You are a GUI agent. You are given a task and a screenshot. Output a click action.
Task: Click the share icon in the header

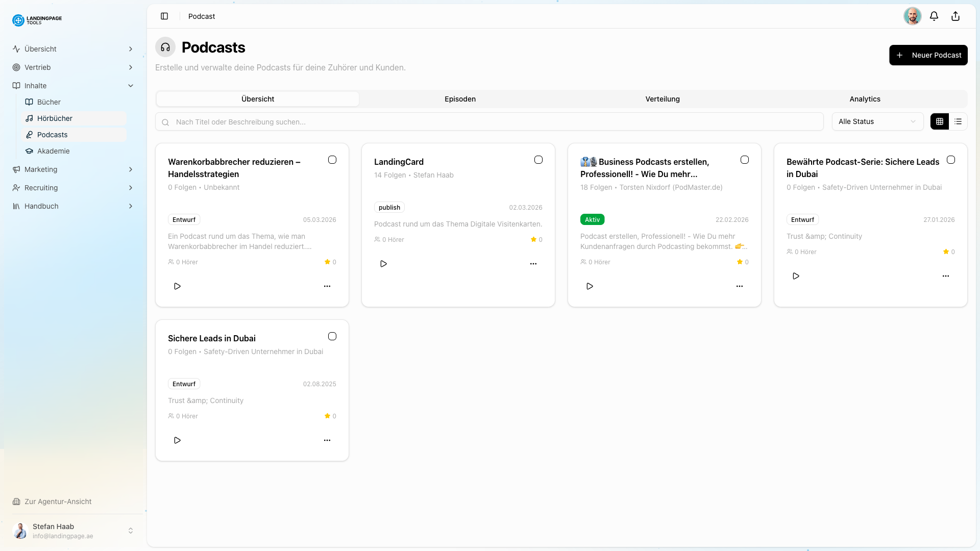point(955,16)
